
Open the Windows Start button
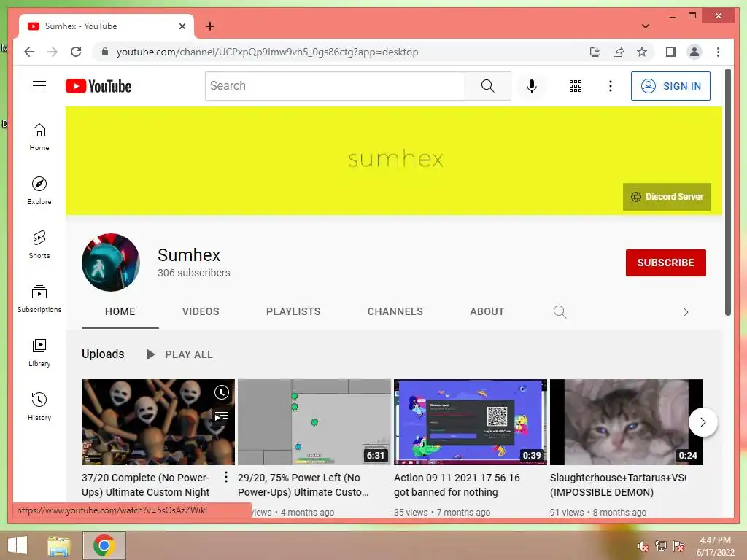[x=18, y=545]
